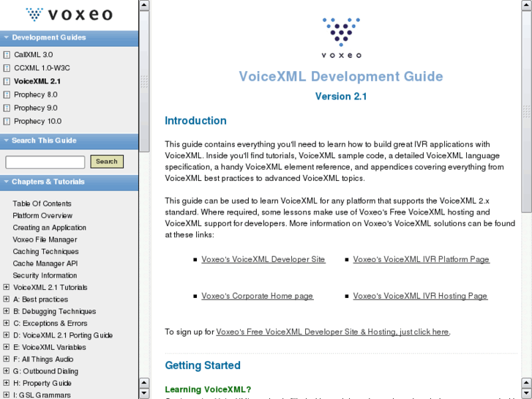Click the Prophecy 8.0 document icon
Viewport: 532px width, 399px height.
coord(7,94)
